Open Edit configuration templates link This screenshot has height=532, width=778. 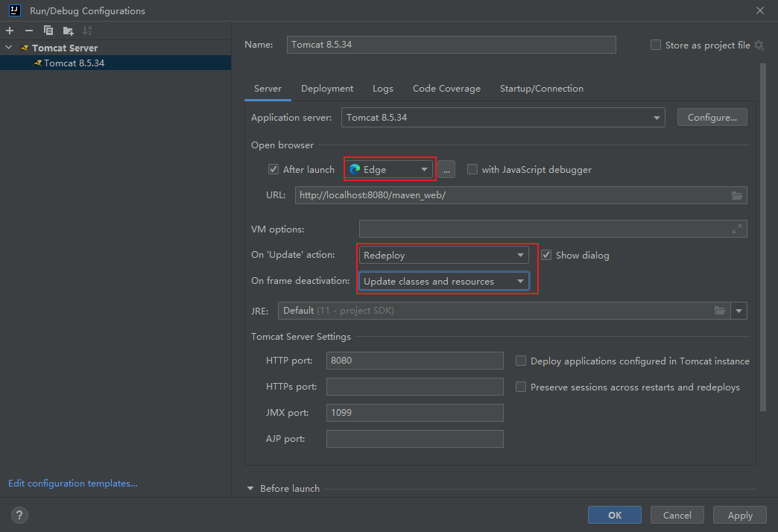click(73, 484)
